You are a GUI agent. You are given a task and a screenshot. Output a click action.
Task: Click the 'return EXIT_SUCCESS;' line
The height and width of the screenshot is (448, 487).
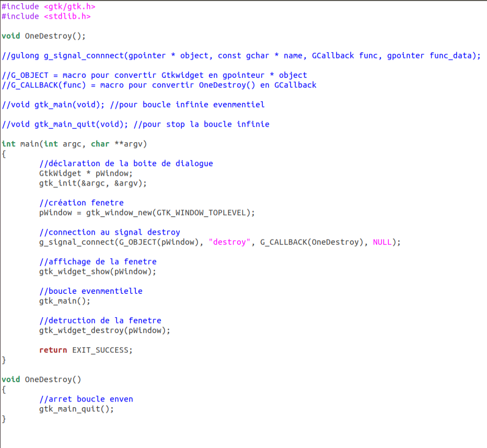tap(86, 350)
